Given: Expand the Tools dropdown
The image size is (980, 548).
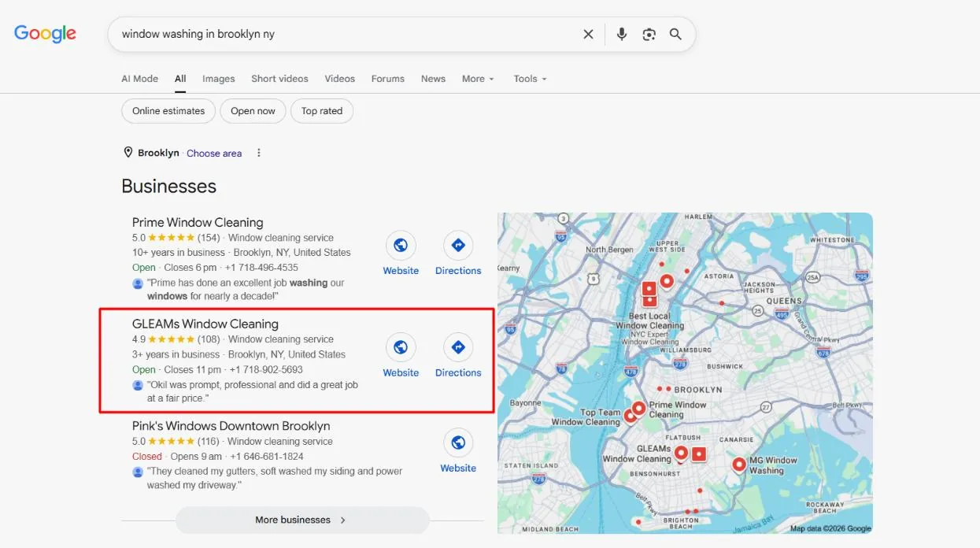Looking at the screenshot, I should (x=530, y=79).
